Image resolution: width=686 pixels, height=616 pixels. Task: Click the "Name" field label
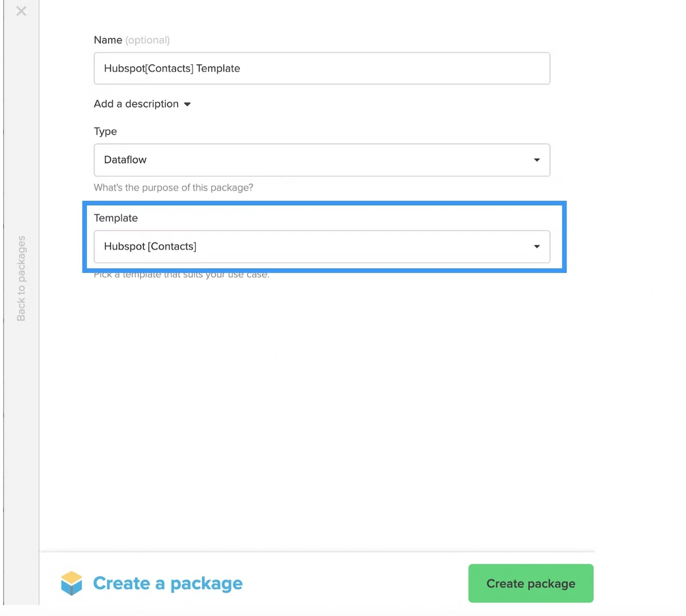108,40
